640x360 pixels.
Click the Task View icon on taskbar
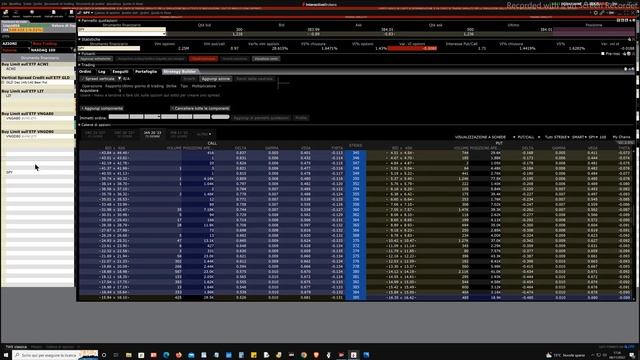click(x=116, y=355)
